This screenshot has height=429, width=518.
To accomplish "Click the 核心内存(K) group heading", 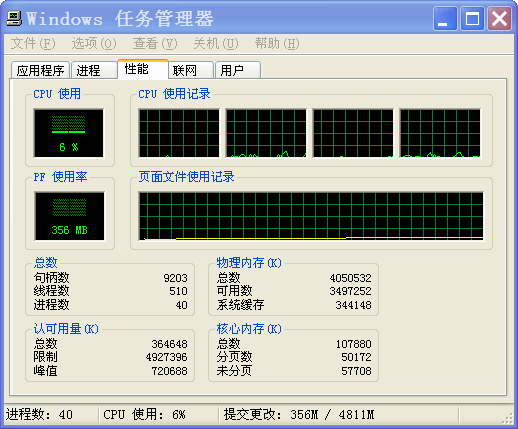I will click(x=249, y=329).
